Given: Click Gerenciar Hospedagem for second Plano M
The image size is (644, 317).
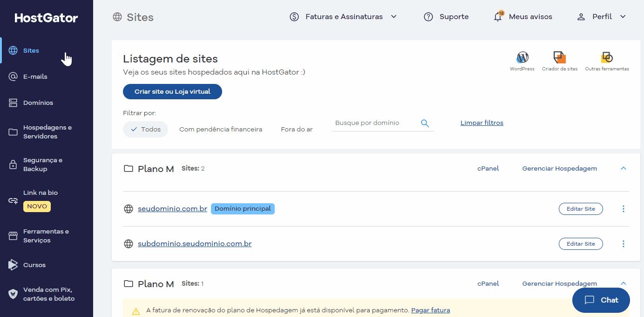Looking at the screenshot, I should [560, 283].
